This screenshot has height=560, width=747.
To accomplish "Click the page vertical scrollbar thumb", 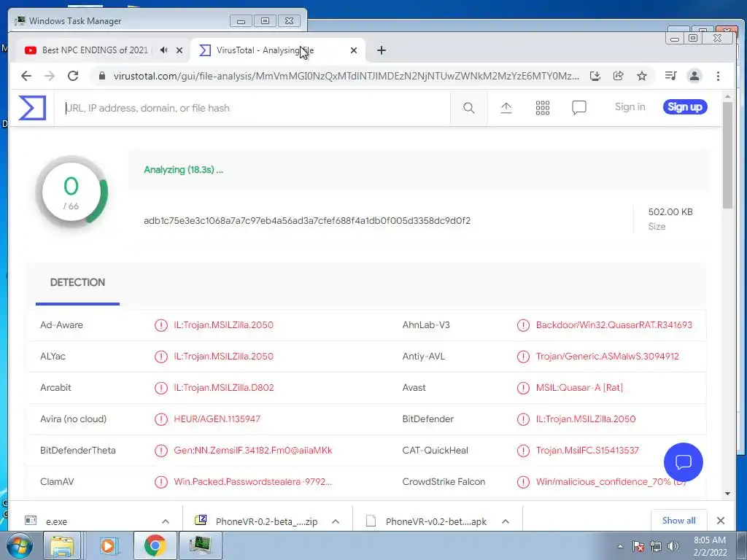I will [727, 155].
